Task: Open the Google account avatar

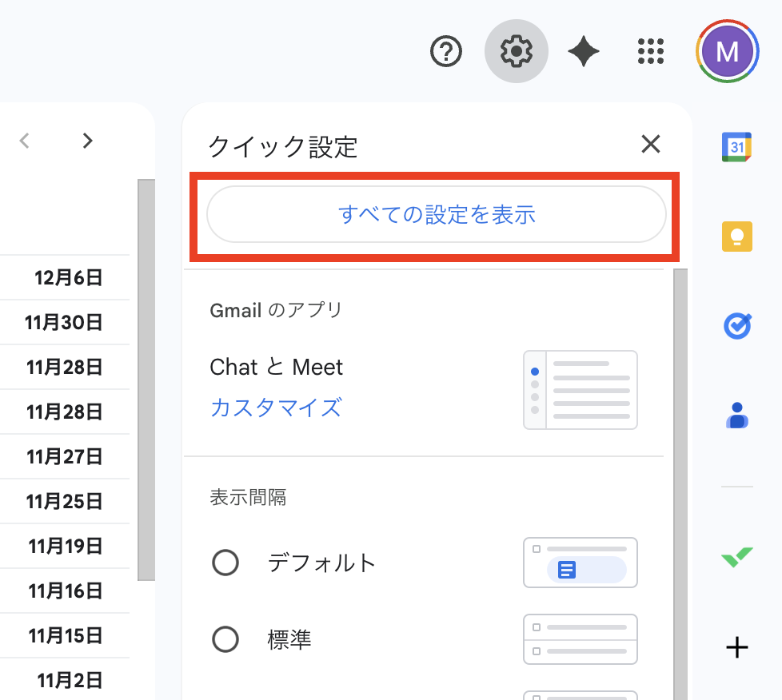Action: click(x=727, y=52)
